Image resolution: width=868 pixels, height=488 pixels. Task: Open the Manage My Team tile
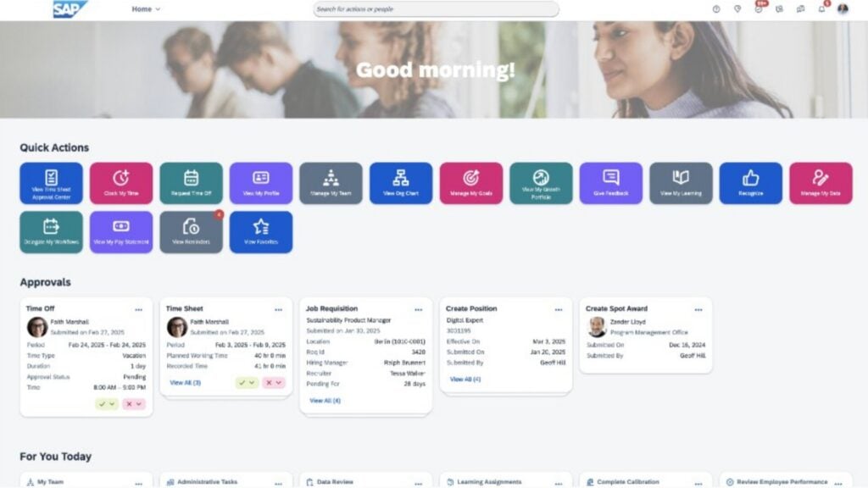coord(331,183)
